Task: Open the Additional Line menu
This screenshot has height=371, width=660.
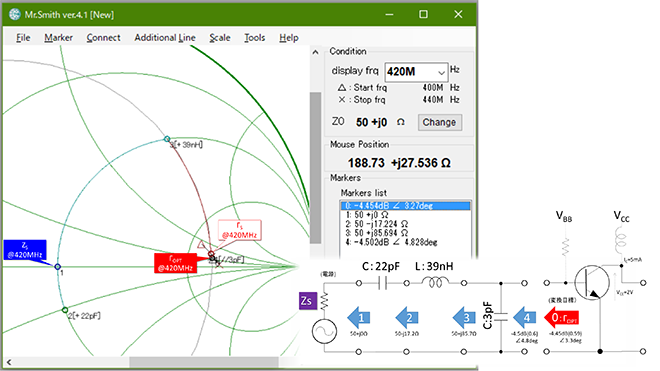Action: pos(165,37)
